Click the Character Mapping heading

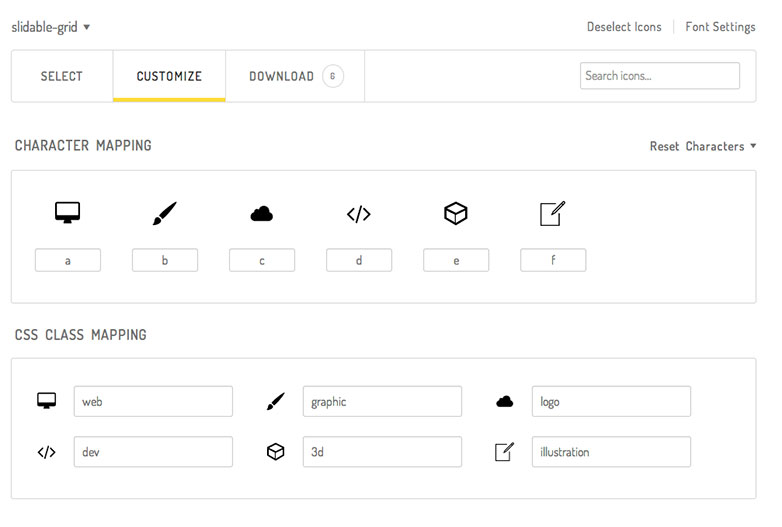click(x=83, y=146)
